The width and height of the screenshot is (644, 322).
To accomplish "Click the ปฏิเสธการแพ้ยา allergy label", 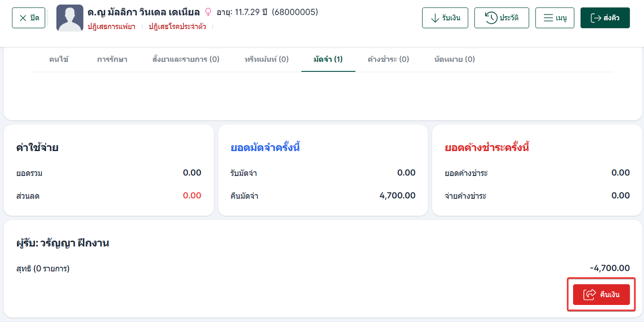I will point(111,27).
